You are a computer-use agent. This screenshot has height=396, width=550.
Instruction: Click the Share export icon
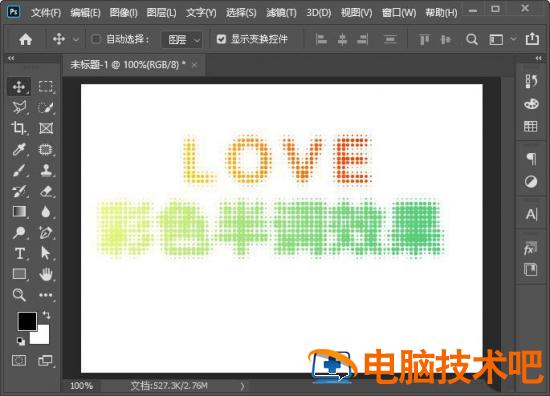pyautogui.click(x=532, y=39)
